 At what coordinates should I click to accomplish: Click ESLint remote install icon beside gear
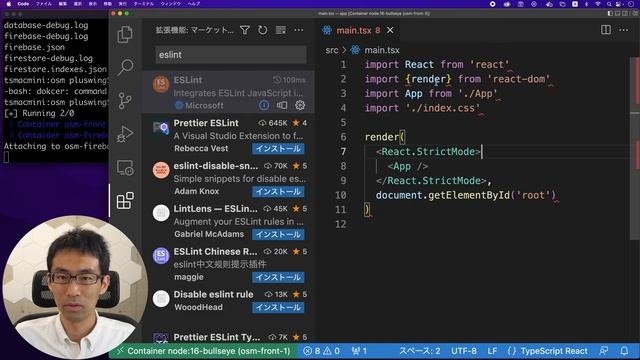click(x=282, y=105)
